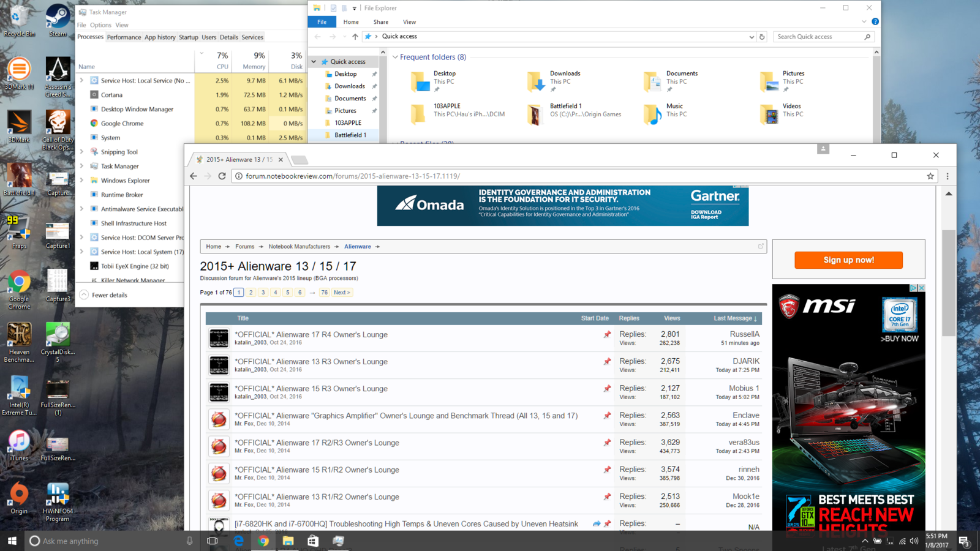Switch to Performance tab in Task Manager
The image size is (980, 551).
point(124,37)
